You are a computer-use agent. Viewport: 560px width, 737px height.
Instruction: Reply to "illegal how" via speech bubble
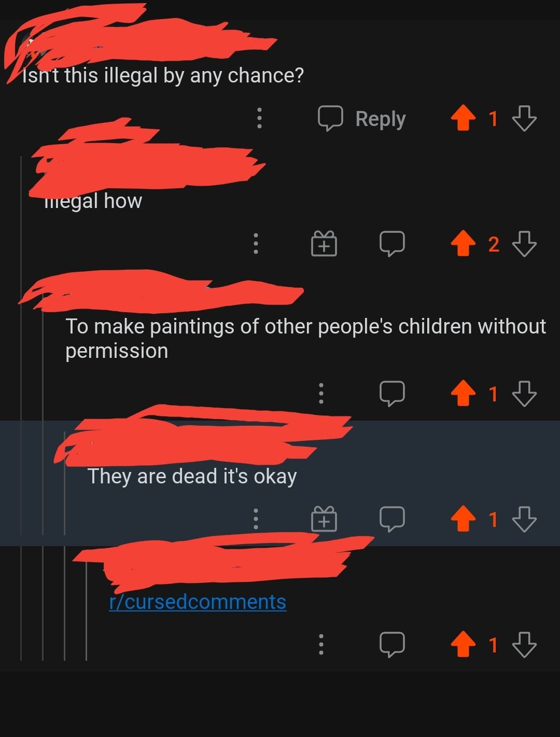[x=392, y=243]
